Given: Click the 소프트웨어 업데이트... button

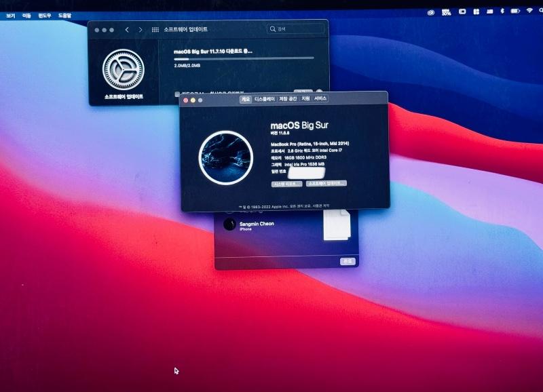Looking at the screenshot, I should click(x=326, y=183).
